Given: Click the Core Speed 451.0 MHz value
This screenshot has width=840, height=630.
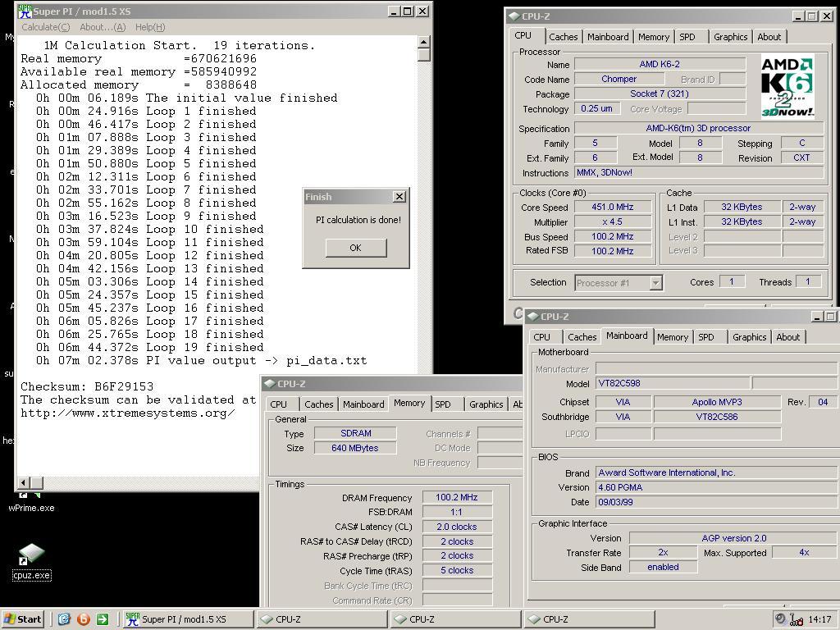Looking at the screenshot, I should click(613, 207).
